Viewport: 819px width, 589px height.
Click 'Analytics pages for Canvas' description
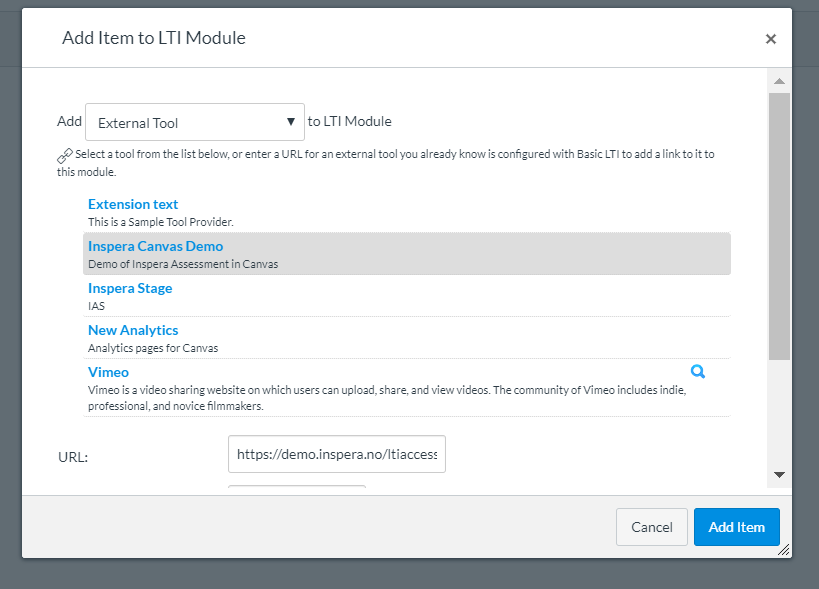153,348
